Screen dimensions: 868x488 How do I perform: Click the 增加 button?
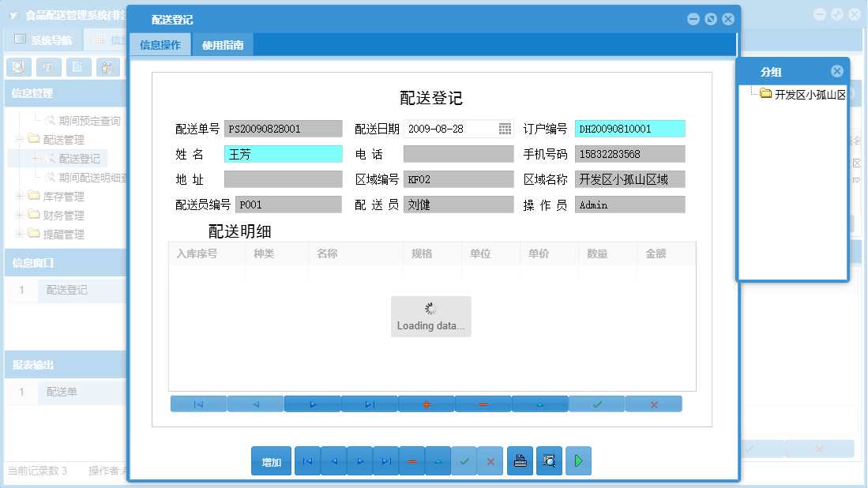pos(271,460)
